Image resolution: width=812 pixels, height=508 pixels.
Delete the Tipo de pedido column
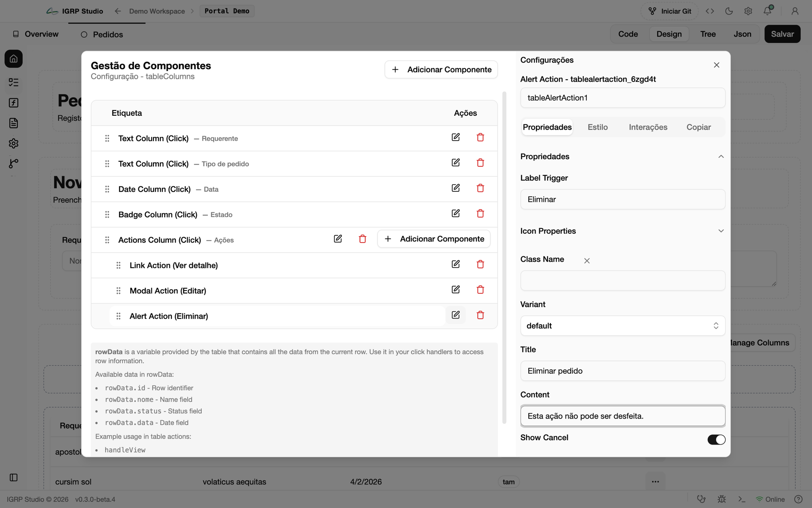pyautogui.click(x=480, y=163)
